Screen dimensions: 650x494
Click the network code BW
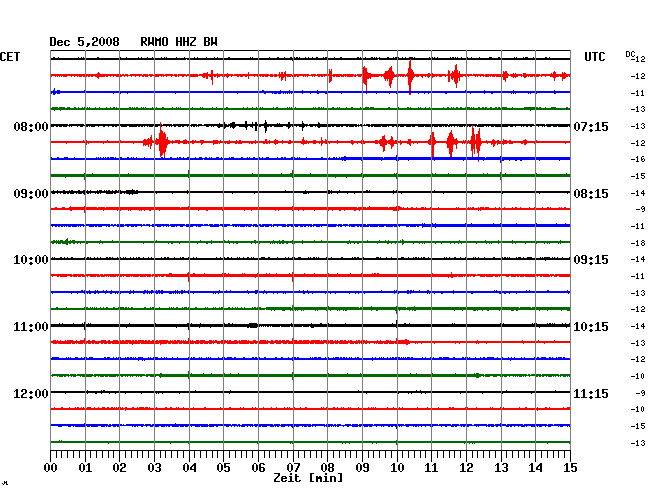210,42
